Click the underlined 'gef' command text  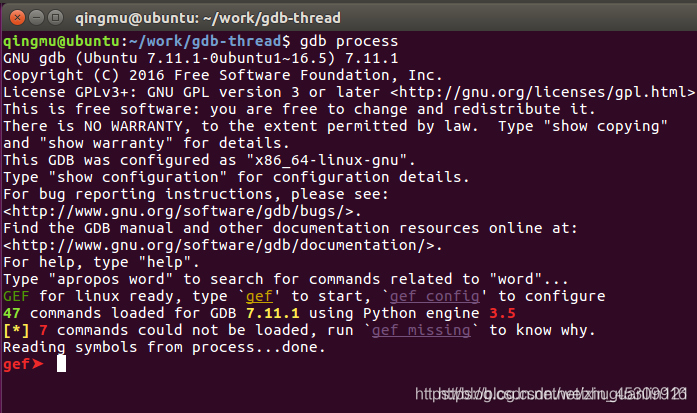(x=259, y=296)
